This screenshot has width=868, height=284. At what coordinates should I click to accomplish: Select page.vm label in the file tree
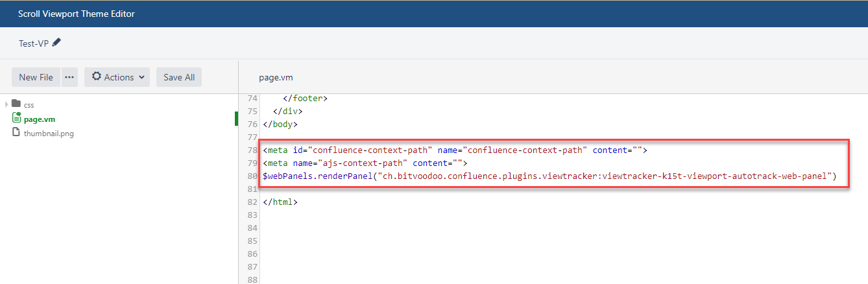point(40,119)
